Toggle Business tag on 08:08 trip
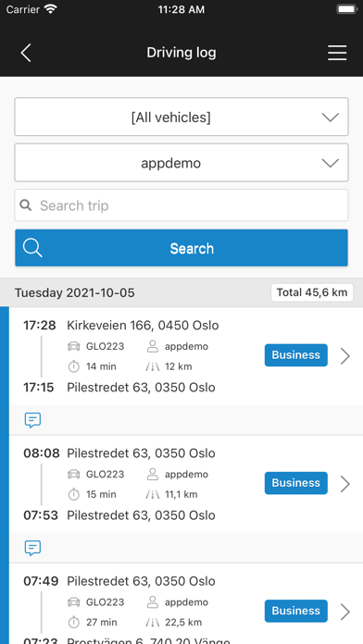The width and height of the screenshot is (363, 644). click(x=296, y=483)
